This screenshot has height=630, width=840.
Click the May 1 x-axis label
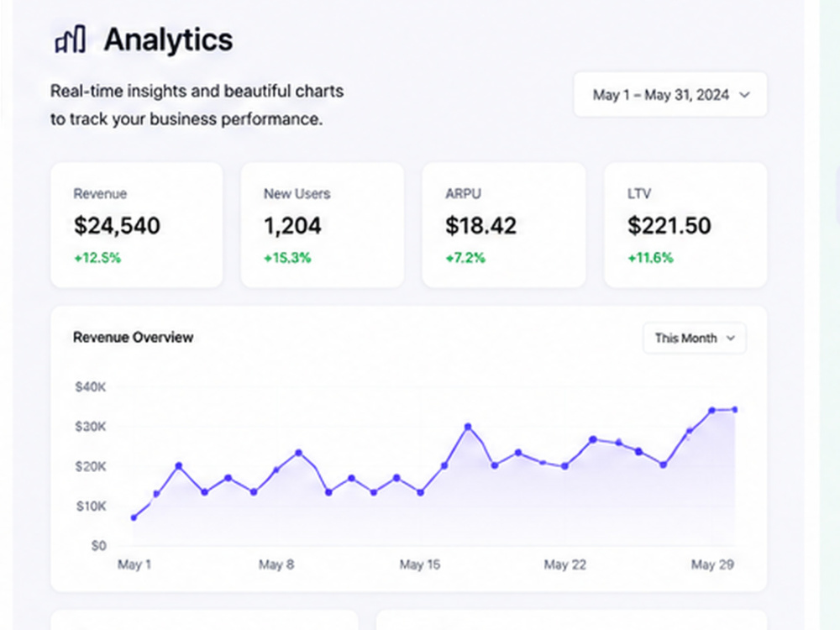(x=134, y=564)
